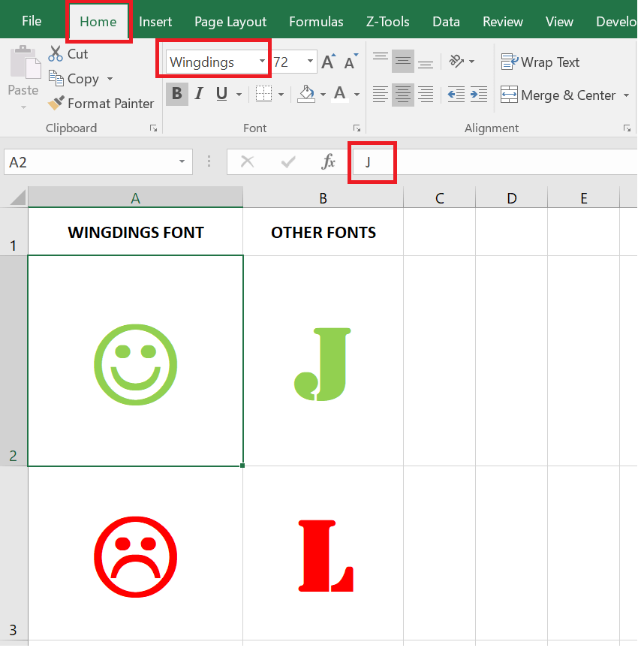
Task: Select cell with green letter J
Action: (x=323, y=360)
